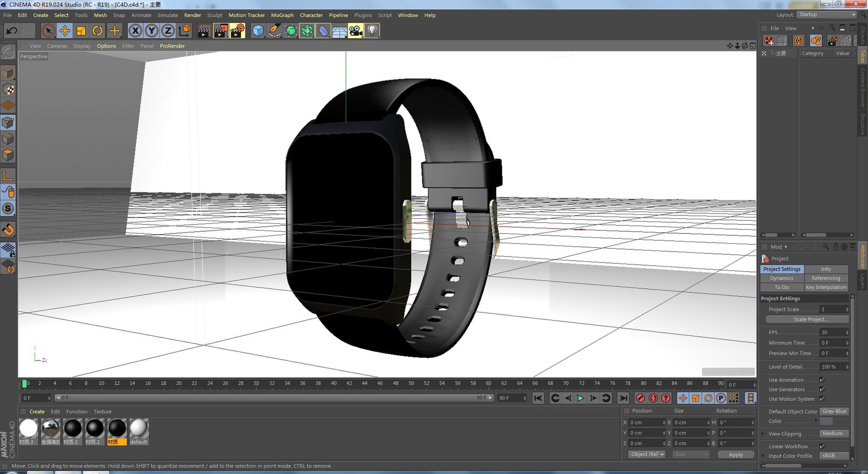Toggle X axis lock
This screenshot has width=868, height=474.
click(x=135, y=31)
